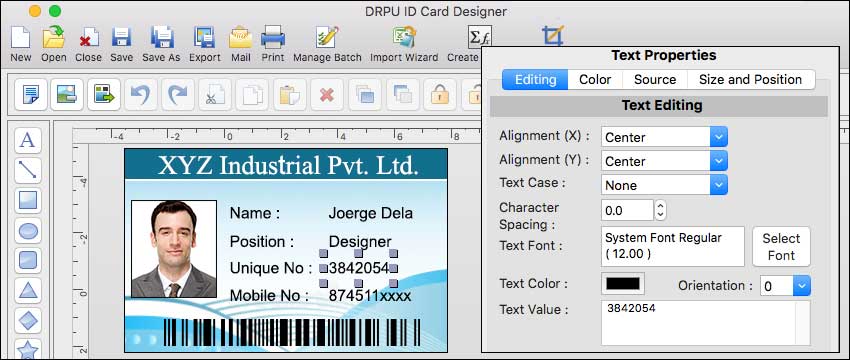The image size is (850, 360).
Task: Cut the selection with the scissors icon
Action: [x=215, y=95]
